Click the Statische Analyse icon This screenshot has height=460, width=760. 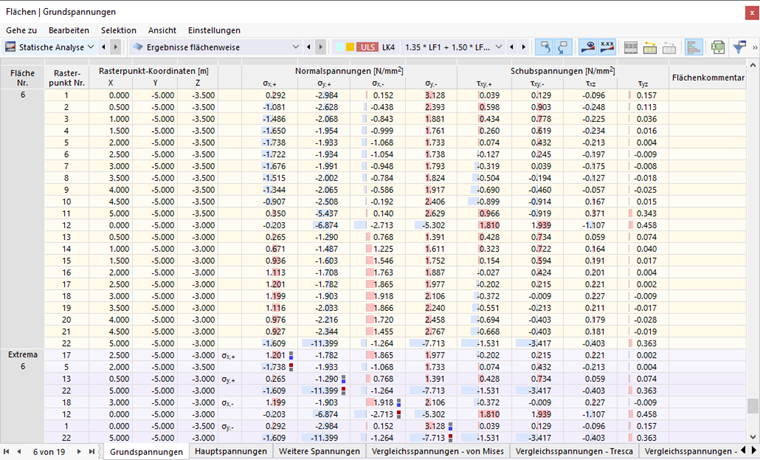pyautogui.click(x=11, y=47)
